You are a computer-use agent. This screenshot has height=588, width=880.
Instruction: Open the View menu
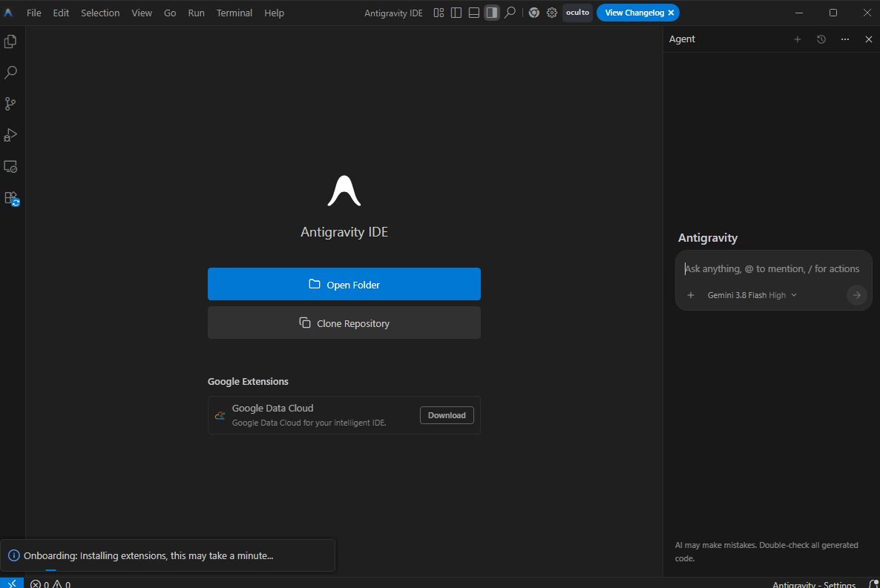coord(142,13)
